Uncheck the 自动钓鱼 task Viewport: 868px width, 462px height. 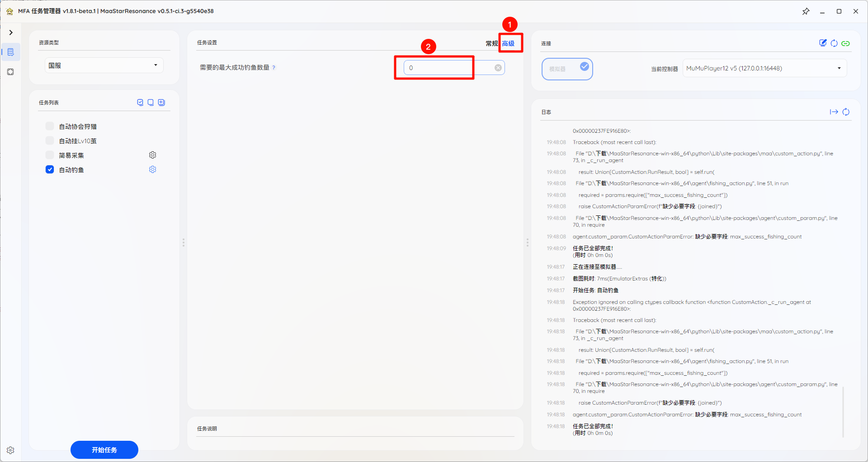50,169
